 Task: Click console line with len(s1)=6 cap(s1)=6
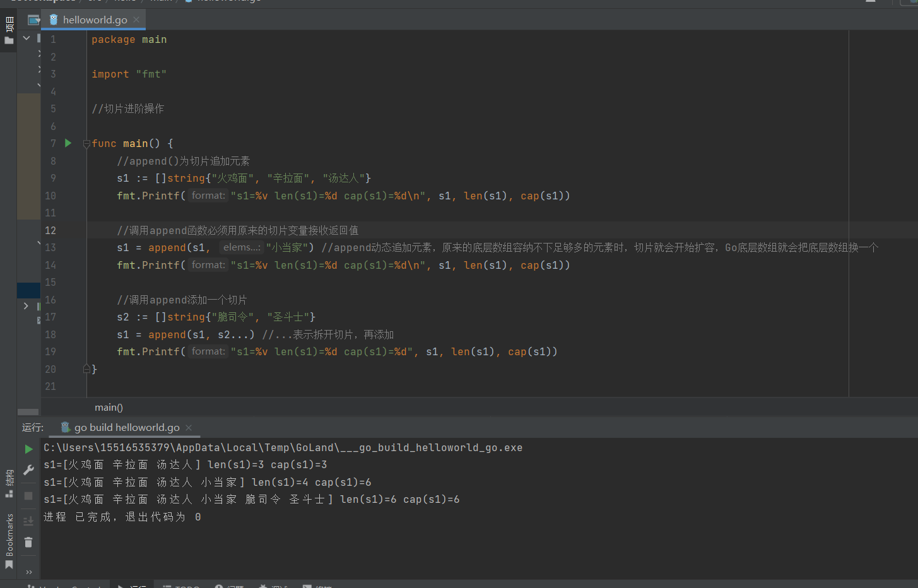click(252, 499)
